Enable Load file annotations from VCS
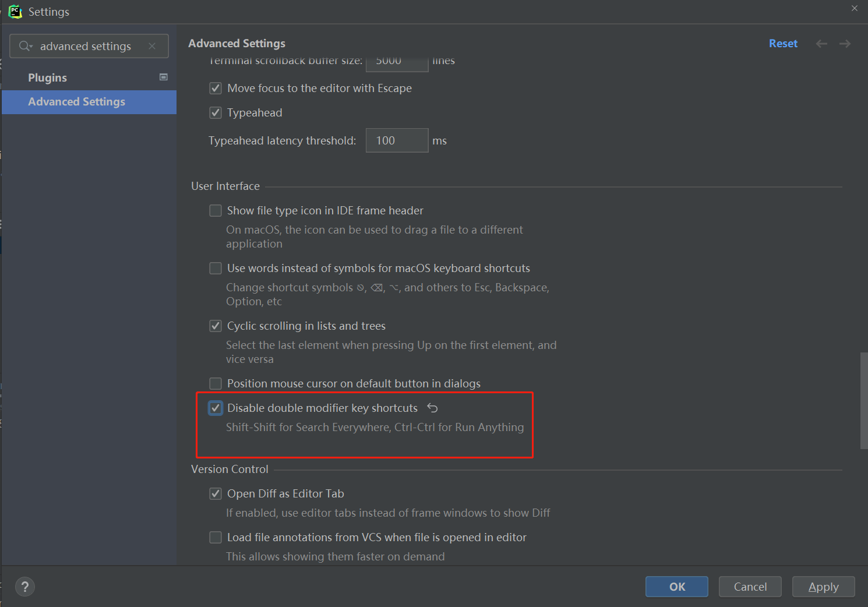868x607 pixels. point(216,537)
